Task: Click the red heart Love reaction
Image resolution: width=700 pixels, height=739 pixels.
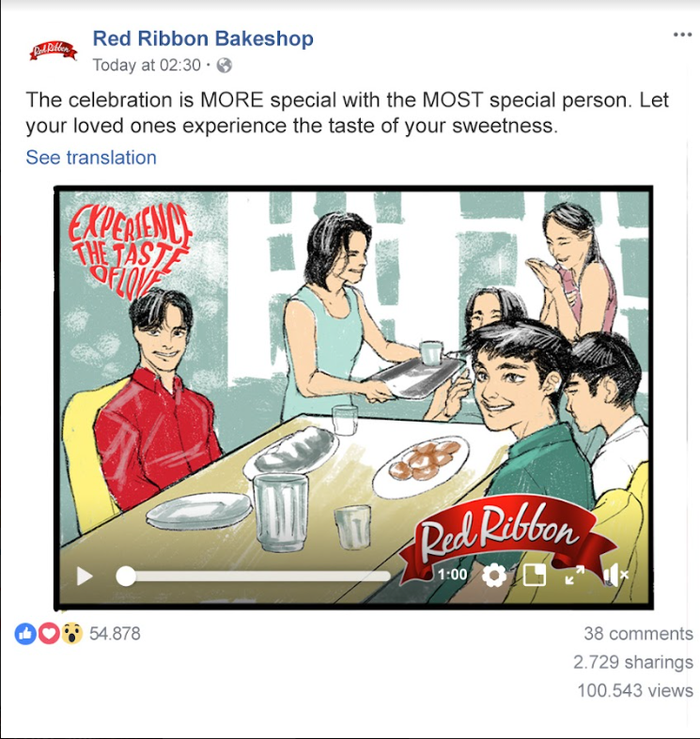Action: point(49,634)
